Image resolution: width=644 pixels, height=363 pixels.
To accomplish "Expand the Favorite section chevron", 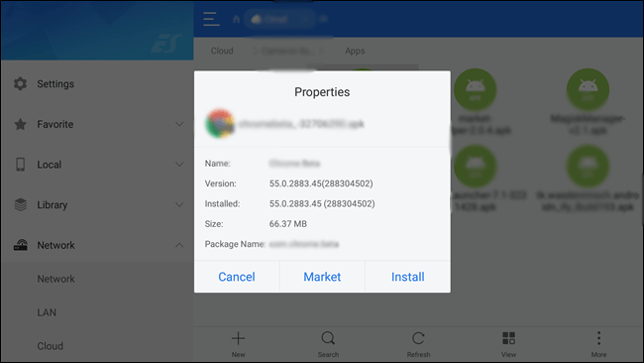I will [179, 124].
